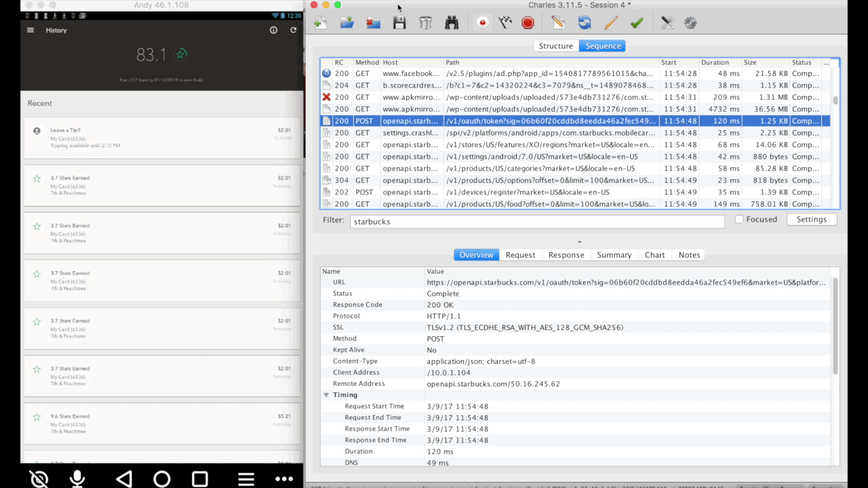Open the hamburger menu in the Starbucks app

(31, 30)
